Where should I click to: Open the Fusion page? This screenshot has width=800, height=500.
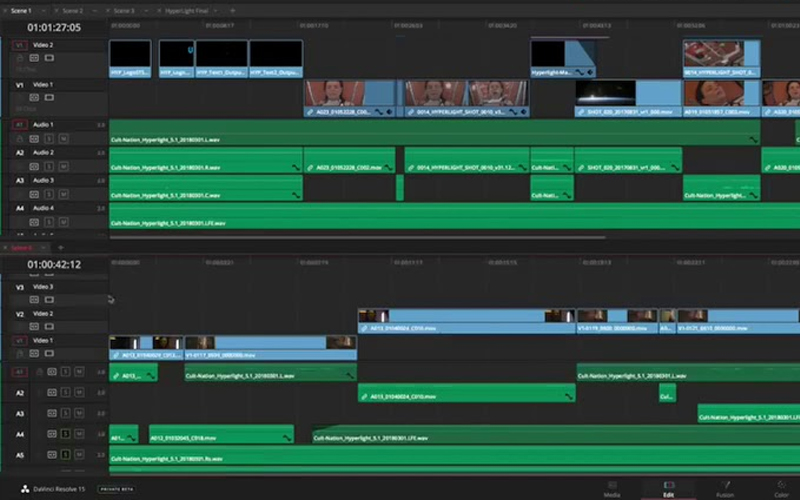(724, 489)
